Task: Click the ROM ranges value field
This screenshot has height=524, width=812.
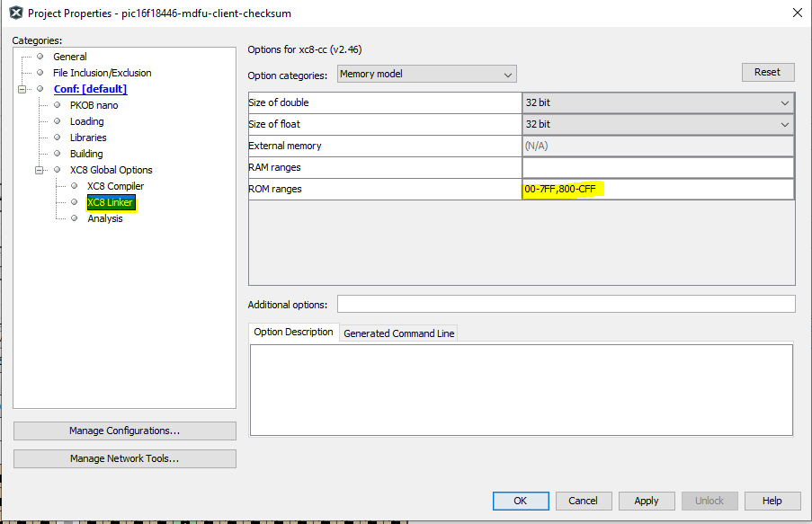Action: click(x=657, y=189)
